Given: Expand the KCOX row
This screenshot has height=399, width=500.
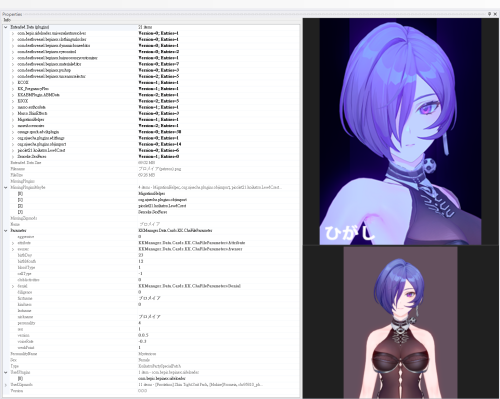Looking at the screenshot, I should click(13, 83).
